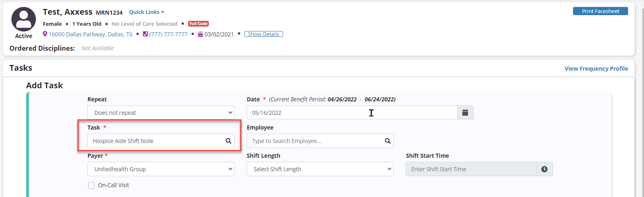644x197 pixels.
Task: Click the Show Details button
Action: click(263, 34)
